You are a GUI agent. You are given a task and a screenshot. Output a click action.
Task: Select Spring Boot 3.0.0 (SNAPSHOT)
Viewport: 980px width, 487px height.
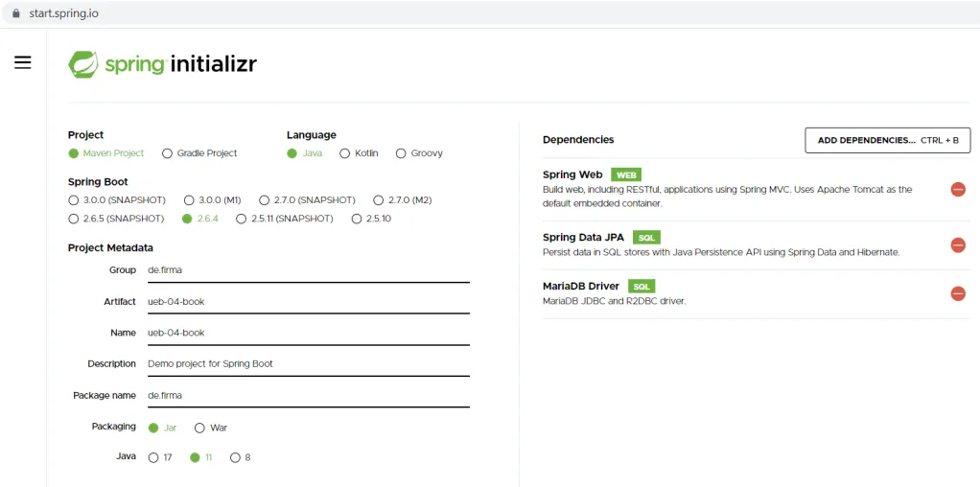coord(117,200)
